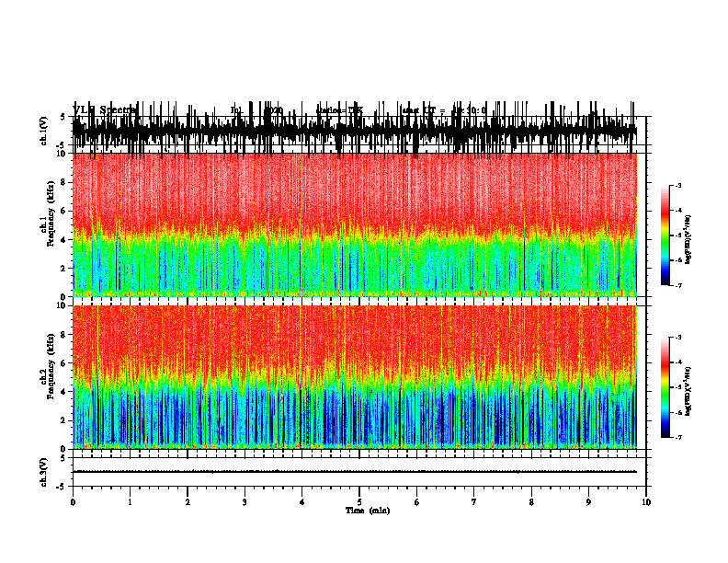Click the '6' kHz tick of ch.1 spectrogram
The width and height of the screenshot is (728, 563).
point(63,211)
